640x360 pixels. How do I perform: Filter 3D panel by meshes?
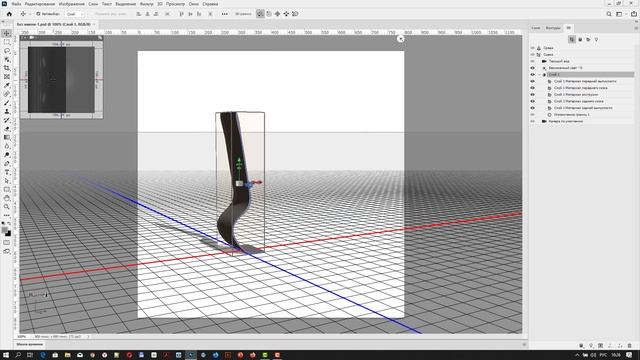pos(580,40)
